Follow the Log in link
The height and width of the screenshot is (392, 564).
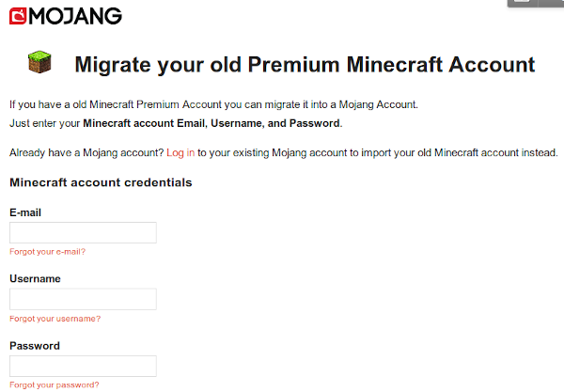pyautogui.click(x=180, y=152)
